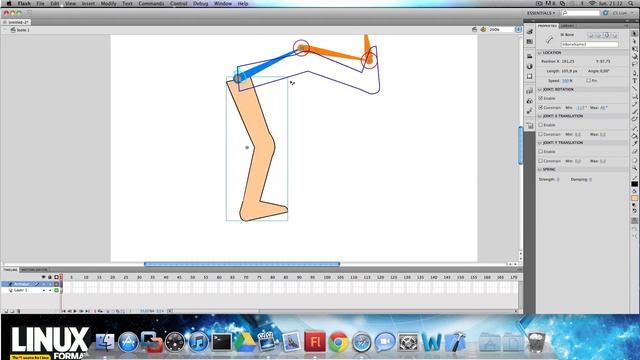The height and width of the screenshot is (360, 640).
Task: Select the Hand tool
Action: pos(634,160)
